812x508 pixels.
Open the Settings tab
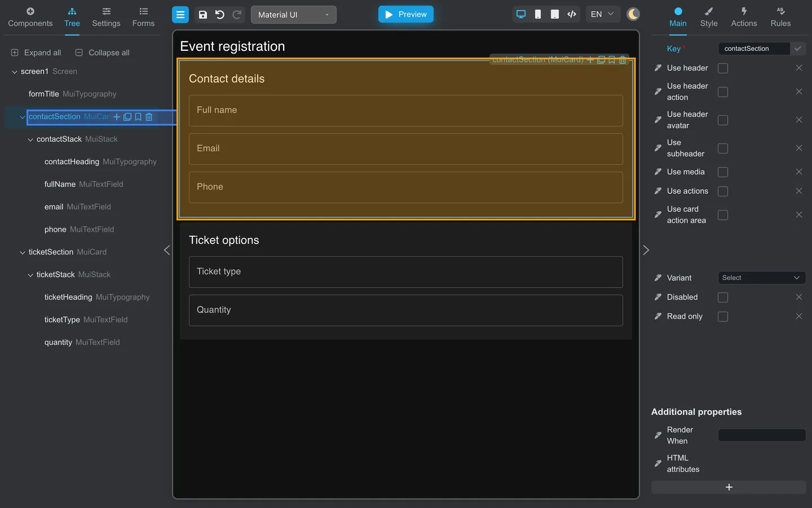point(106,17)
